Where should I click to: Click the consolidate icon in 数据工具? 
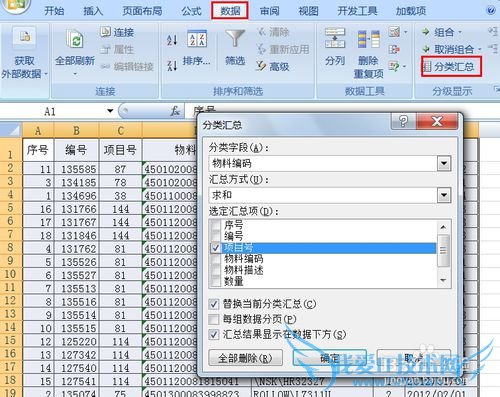coord(394,49)
